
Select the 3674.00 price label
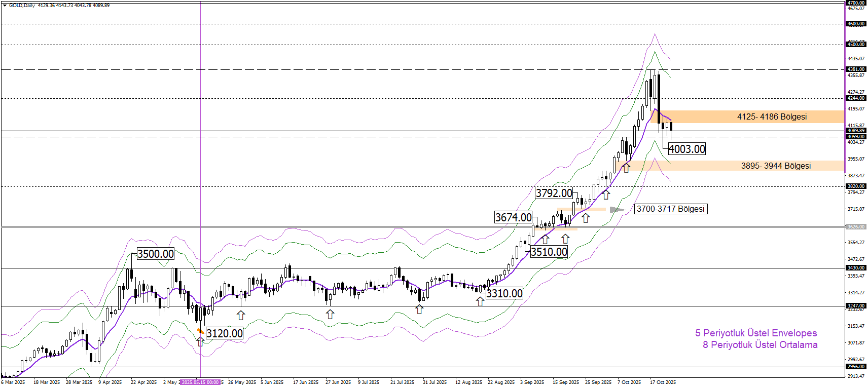(513, 217)
